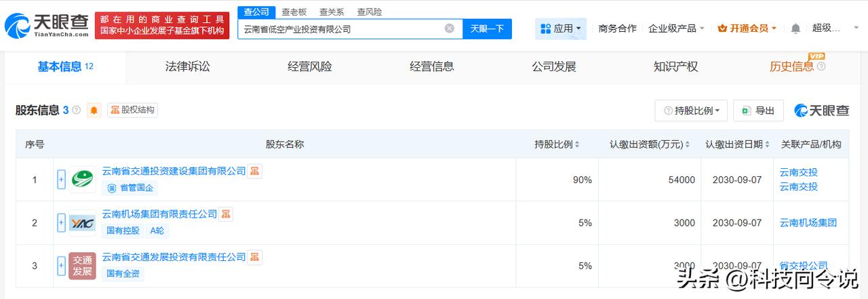Expand row 1 shareholder 云南省交通投资建设集团
This screenshot has width=868, height=299.
tap(61, 180)
